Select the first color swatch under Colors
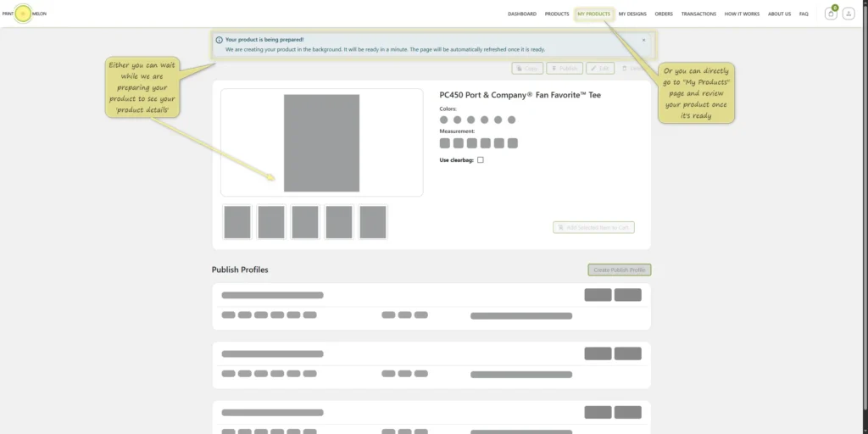 pos(443,120)
